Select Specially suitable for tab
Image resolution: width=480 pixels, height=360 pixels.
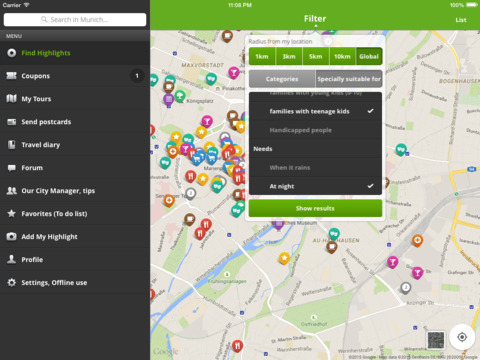click(349, 79)
